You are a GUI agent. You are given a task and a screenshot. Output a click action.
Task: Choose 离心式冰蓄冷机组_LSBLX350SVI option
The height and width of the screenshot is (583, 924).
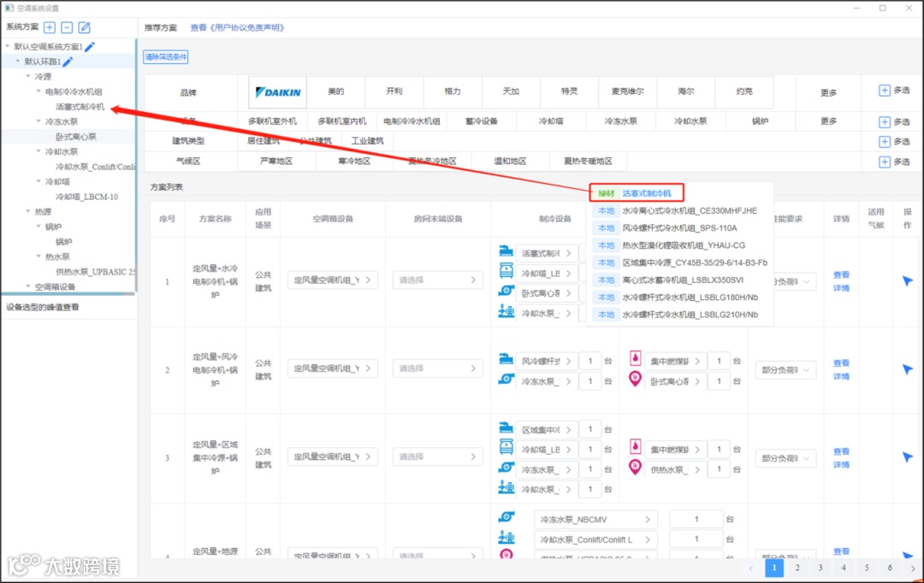[683, 280]
